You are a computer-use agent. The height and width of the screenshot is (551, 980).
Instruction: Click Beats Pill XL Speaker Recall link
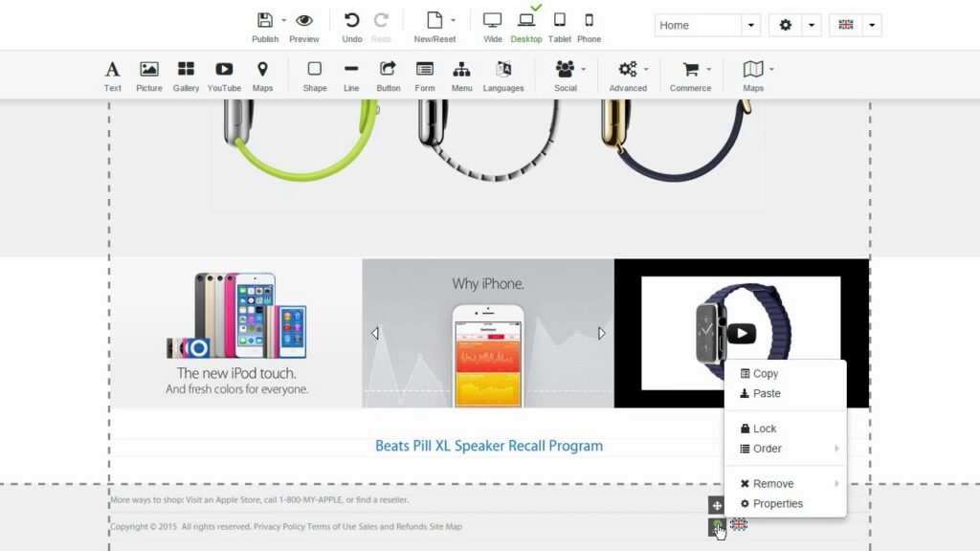[x=488, y=446]
